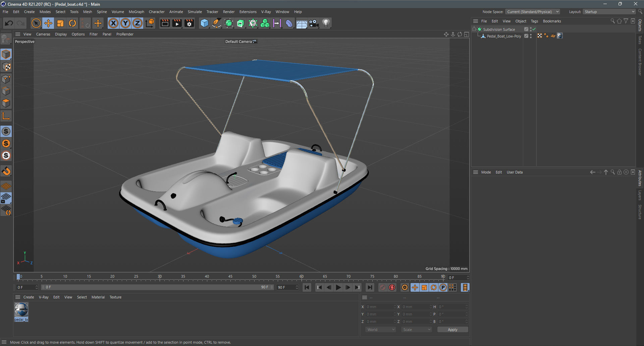Image resolution: width=644 pixels, height=346 pixels.
Task: Open the Simulate menu
Action: click(x=195, y=12)
